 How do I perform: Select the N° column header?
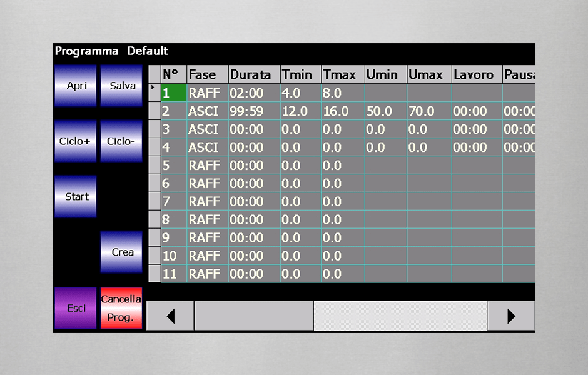pyautogui.click(x=174, y=74)
